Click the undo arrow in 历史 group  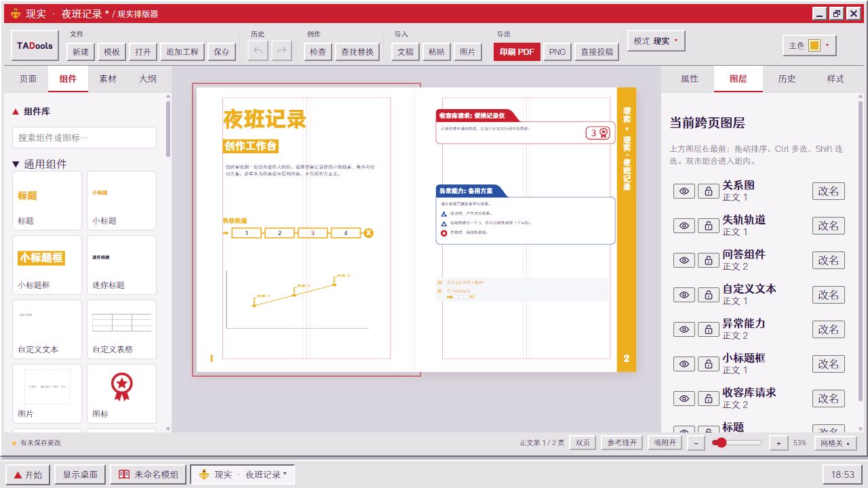tap(258, 52)
